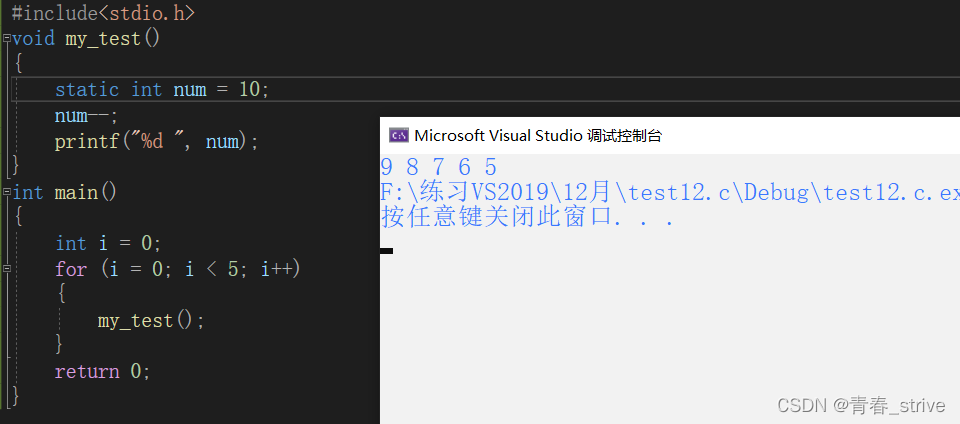Collapse the for loop code block
960x424 pixels.
(6, 269)
